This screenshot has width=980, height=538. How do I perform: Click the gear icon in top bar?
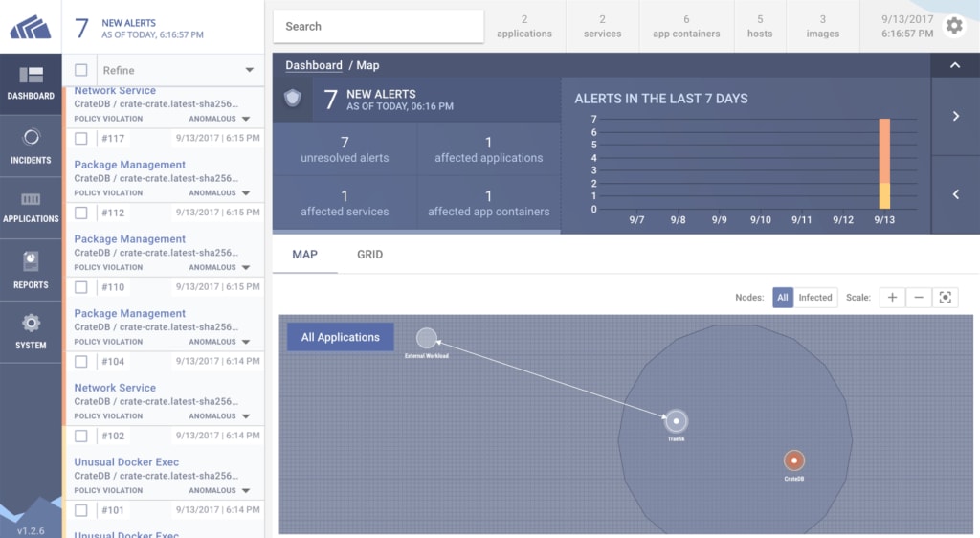(953, 26)
